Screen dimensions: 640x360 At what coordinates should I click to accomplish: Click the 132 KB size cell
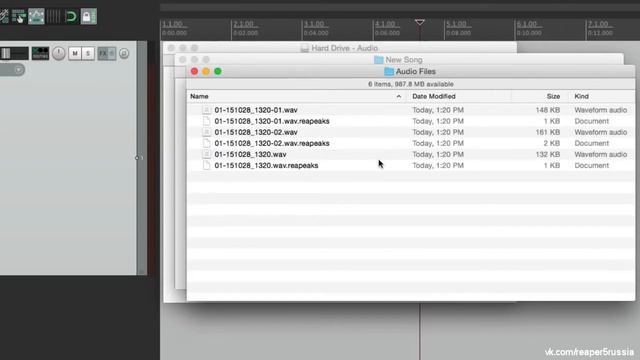547,154
